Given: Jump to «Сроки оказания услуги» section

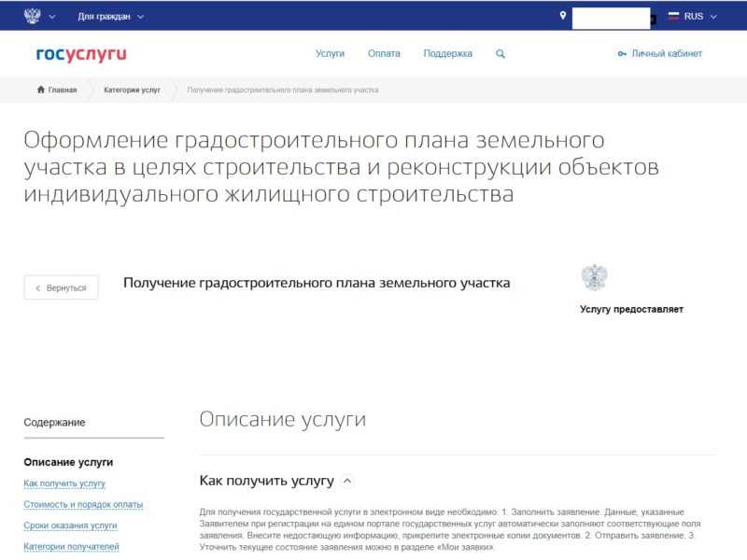Looking at the screenshot, I should point(70,526).
